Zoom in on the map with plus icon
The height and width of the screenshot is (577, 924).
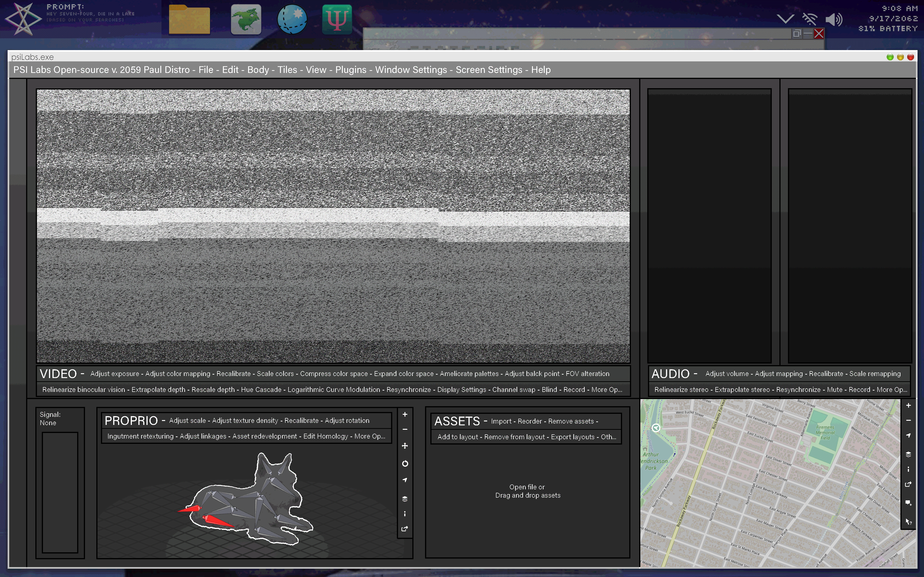(909, 406)
